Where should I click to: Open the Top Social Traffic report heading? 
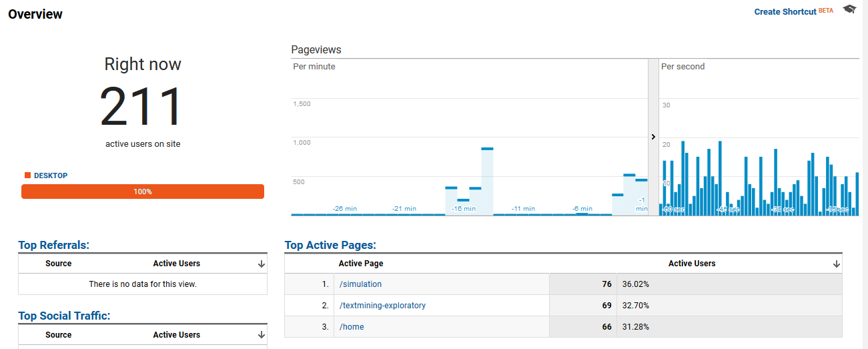pyautogui.click(x=64, y=316)
